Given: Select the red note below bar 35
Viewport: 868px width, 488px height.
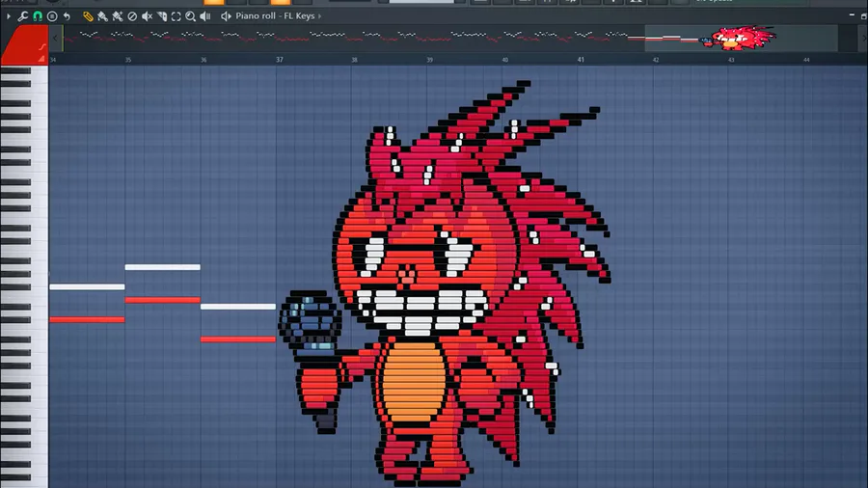Looking at the screenshot, I should 163,300.
